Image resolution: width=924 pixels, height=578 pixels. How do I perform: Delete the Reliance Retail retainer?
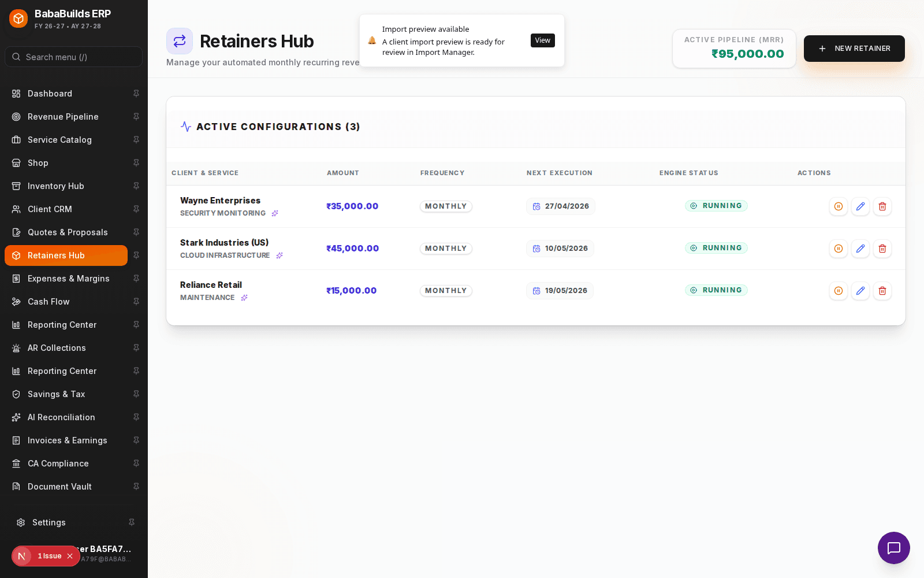click(x=882, y=291)
